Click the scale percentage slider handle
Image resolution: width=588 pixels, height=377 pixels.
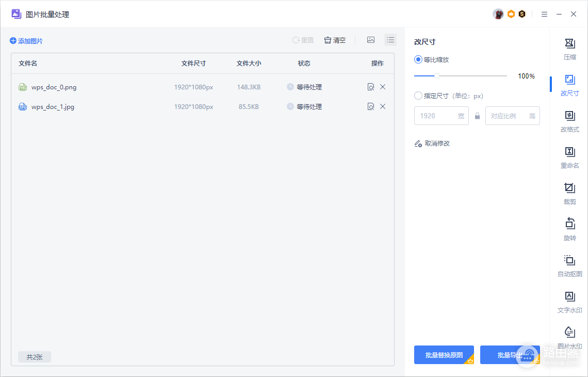click(437, 76)
